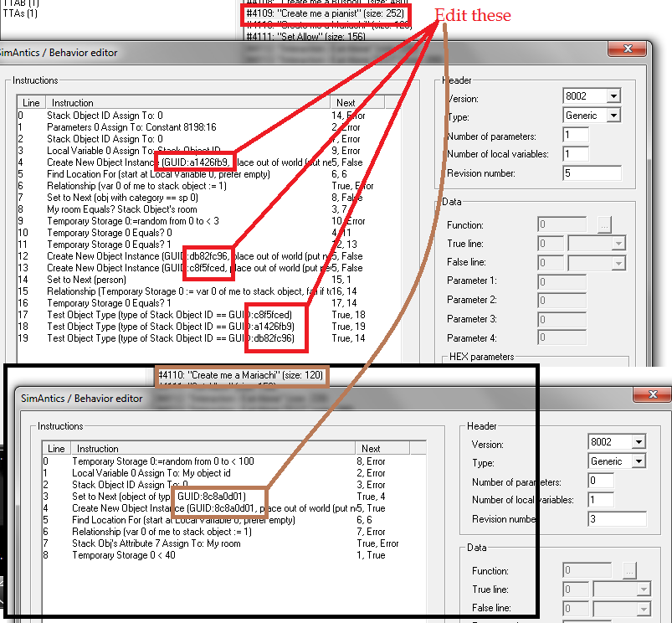
Task: Click the Number of parameters field in the upper editor
Action: 576,135
